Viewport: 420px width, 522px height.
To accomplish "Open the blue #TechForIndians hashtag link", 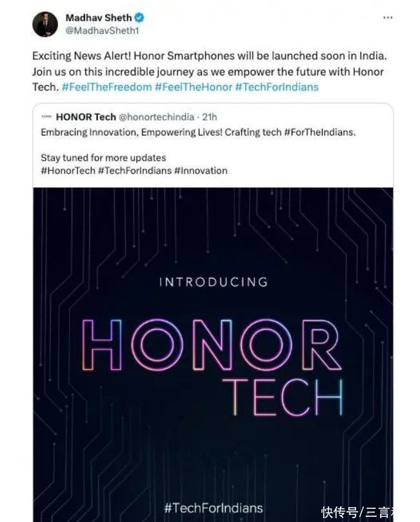I will [277, 87].
